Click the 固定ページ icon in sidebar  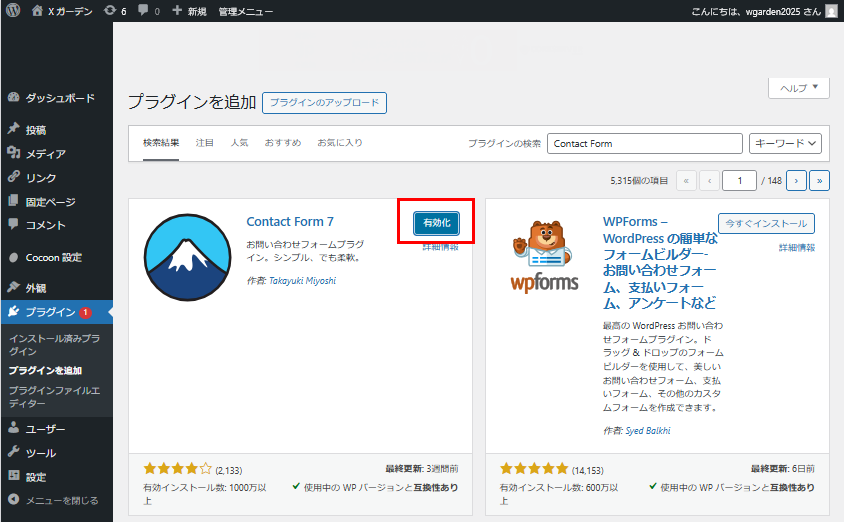coord(13,201)
